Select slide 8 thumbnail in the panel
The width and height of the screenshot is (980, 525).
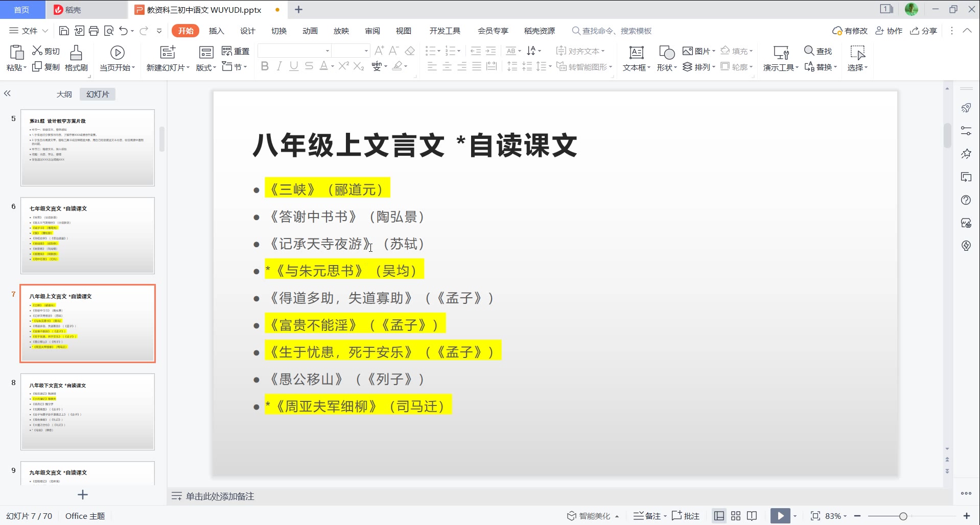pos(87,412)
